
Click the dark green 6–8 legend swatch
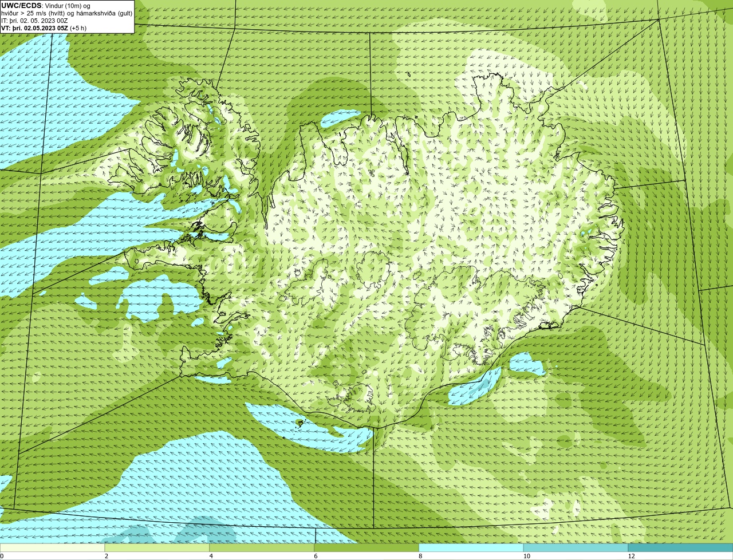[x=366, y=548]
